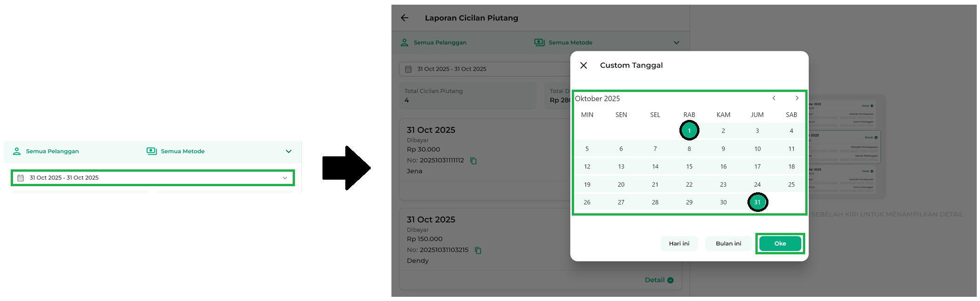980x301 pixels.
Task: Close the Custom Tanggal dialog with X
Action: click(x=583, y=65)
